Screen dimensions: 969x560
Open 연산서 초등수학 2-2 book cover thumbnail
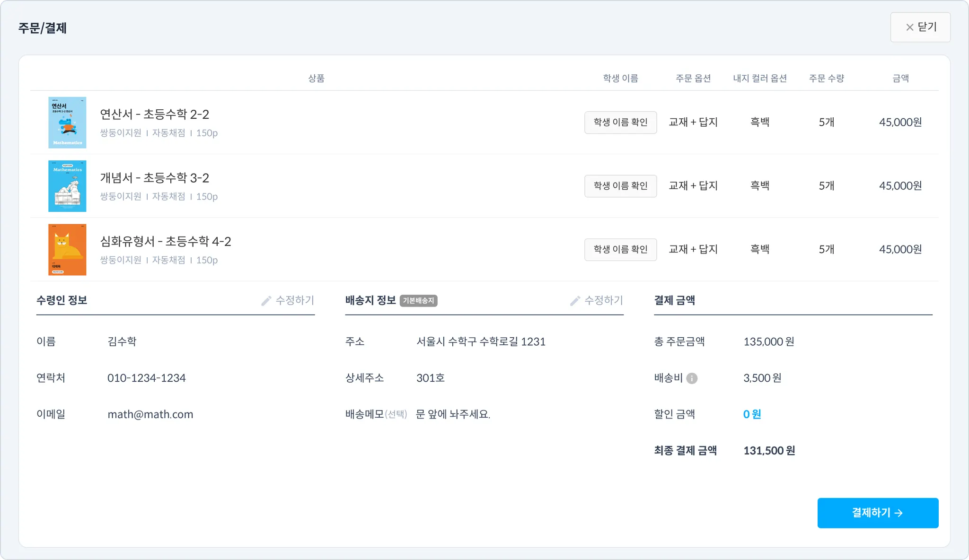(67, 122)
